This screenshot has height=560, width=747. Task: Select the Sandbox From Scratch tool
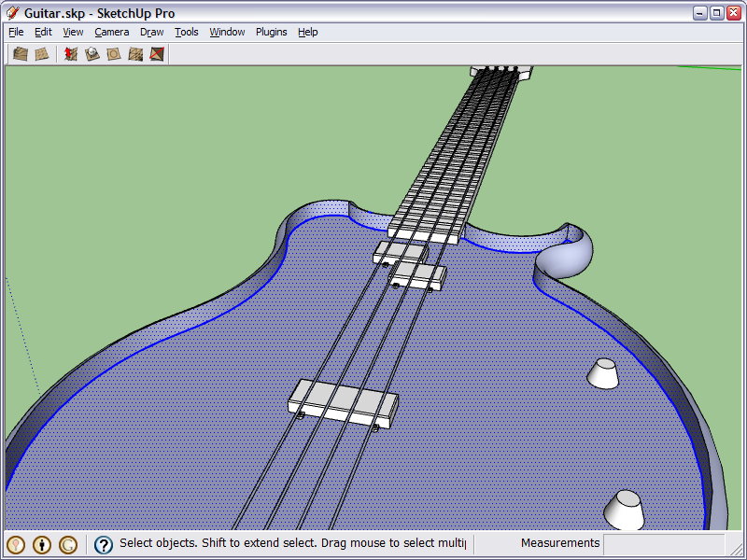42,54
